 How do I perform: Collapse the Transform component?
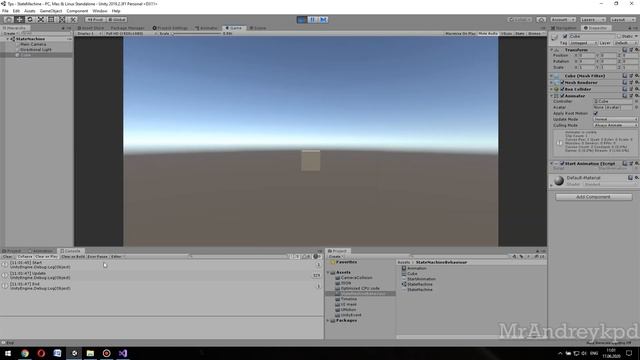551,50
